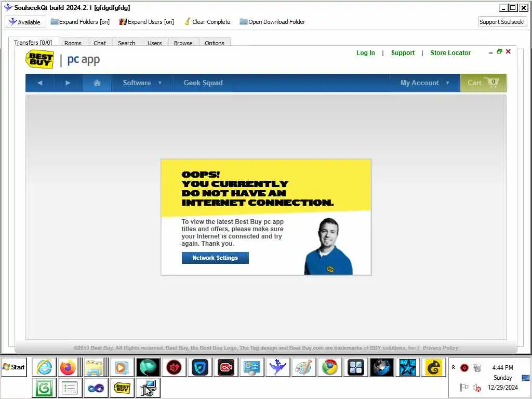Click the blue star app icon in taskbar
The image size is (532, 399).
(407, 367)
